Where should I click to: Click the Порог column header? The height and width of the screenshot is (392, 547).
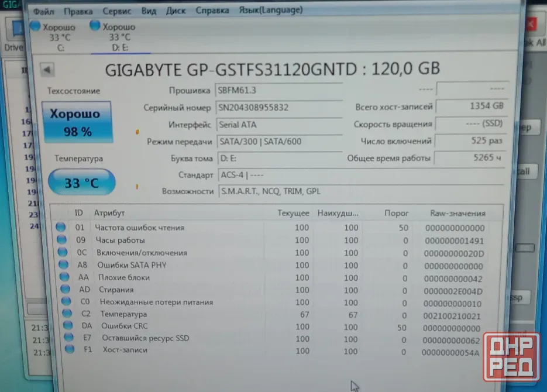pos(396,213)
